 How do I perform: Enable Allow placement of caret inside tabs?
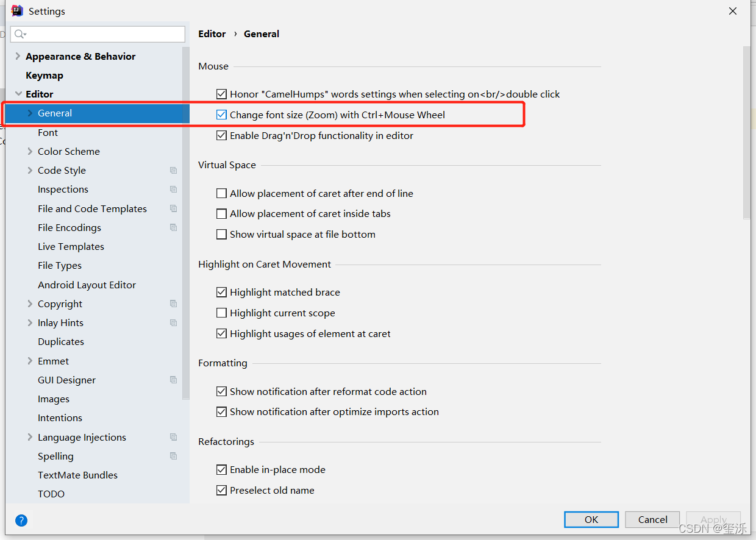221,213
